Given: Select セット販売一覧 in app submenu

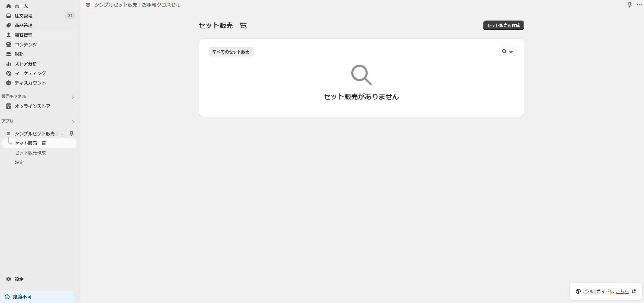Looking at the screenshot, I should (x=39, y=143).
